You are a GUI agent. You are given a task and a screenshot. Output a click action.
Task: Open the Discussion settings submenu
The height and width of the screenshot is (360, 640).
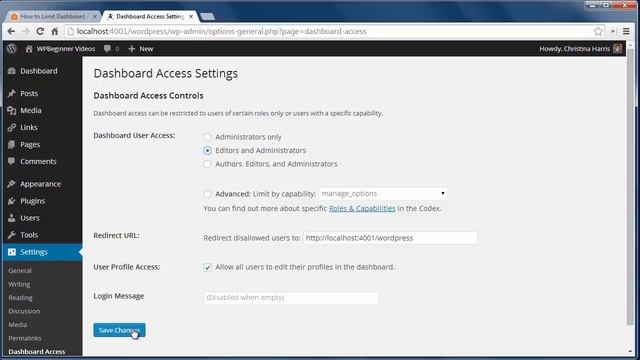[24, 311]
